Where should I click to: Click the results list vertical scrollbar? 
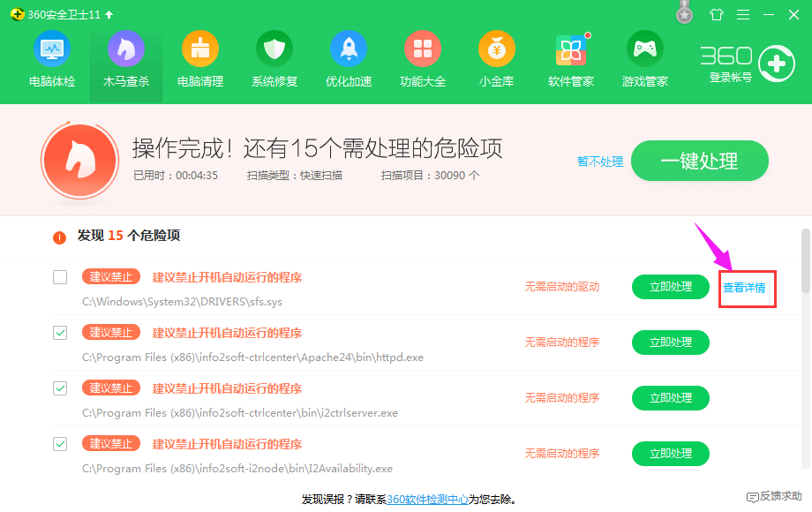(x=805, y=260)
